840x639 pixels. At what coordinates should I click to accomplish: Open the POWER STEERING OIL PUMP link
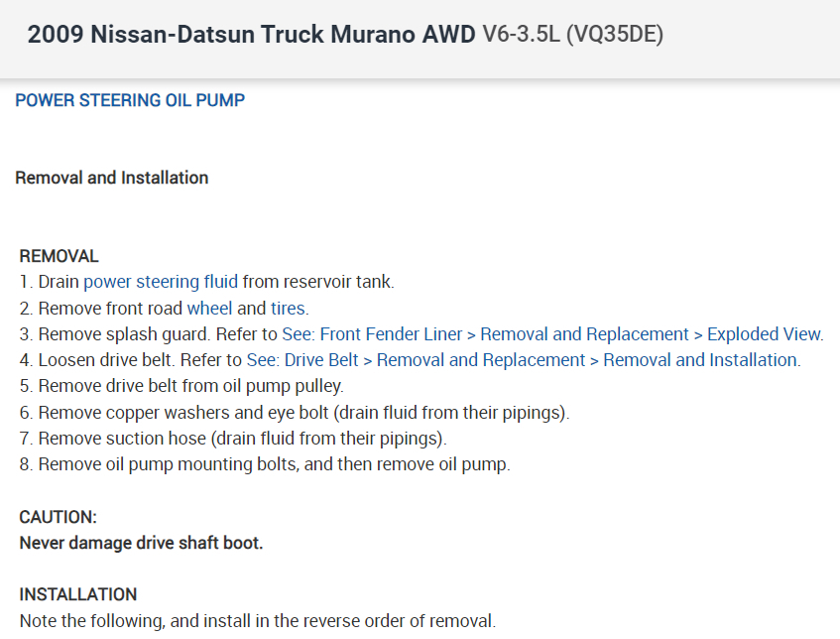[x=130, y=100]
